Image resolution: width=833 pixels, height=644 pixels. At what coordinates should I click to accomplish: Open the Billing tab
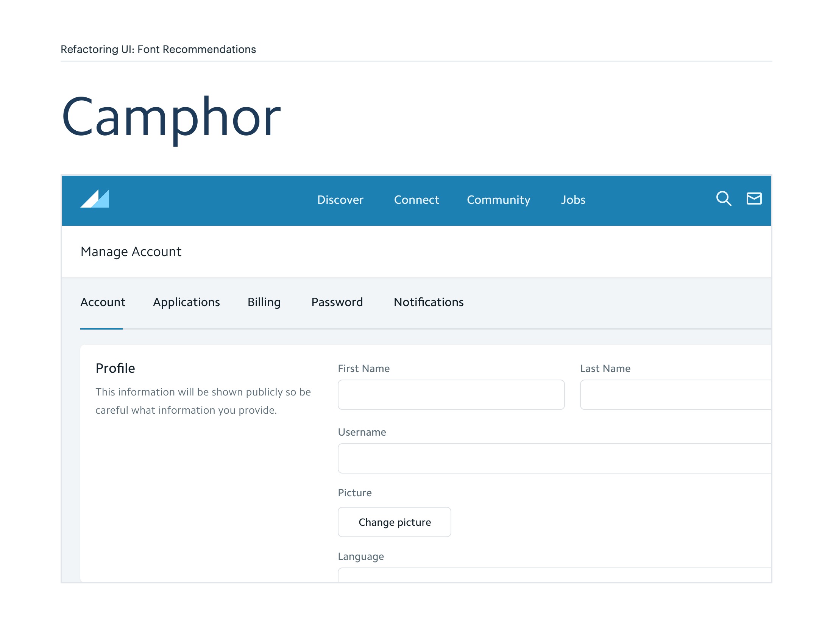[x=264, y=302]
